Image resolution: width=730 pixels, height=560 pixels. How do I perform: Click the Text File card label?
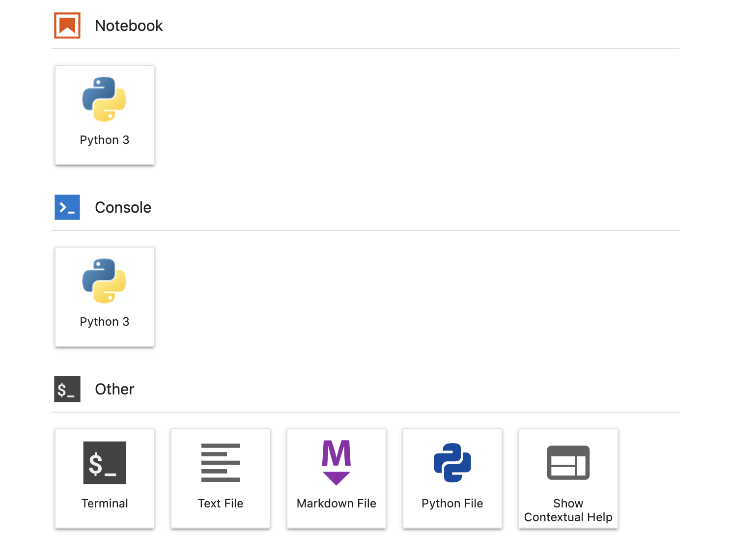221,504
